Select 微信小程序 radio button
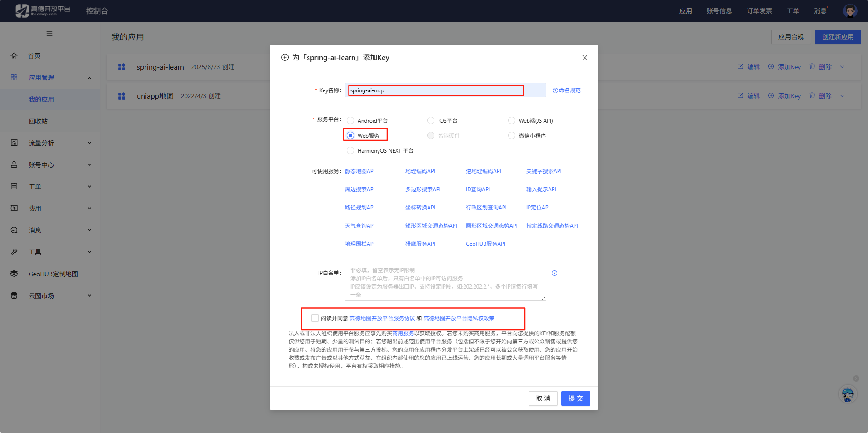 (x=512, y=135)
